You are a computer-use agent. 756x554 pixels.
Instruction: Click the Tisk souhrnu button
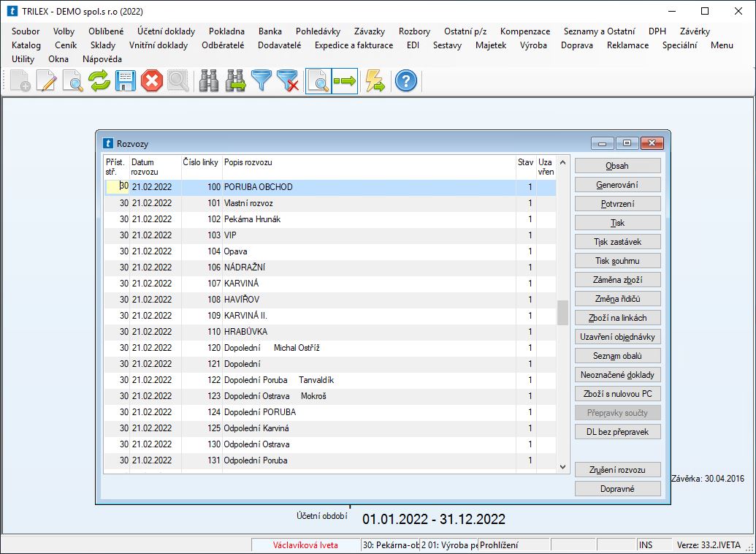(618, 261)
